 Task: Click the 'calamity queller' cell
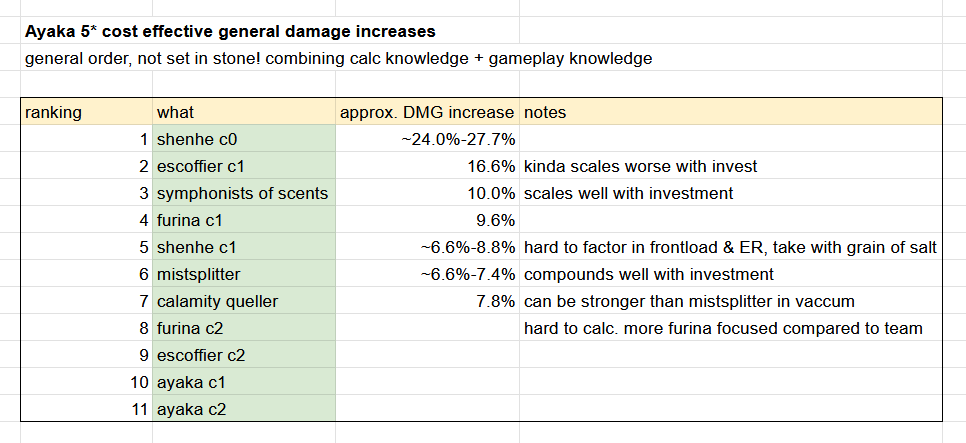coord(244,301)
